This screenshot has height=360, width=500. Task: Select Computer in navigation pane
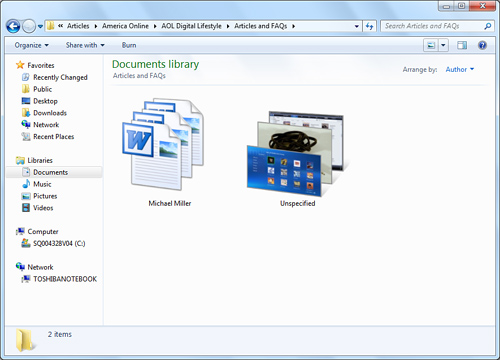pyautogui.click(x=43, y=232)
